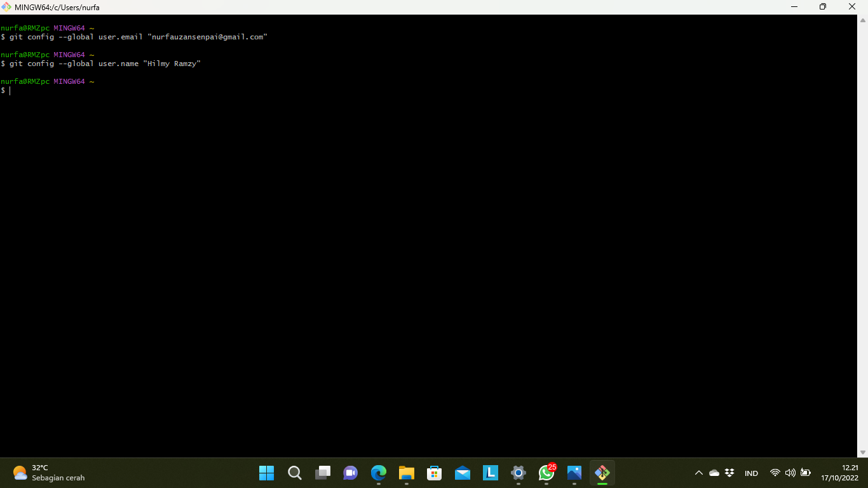
Task: Open the OneDrive cloud tray icon
Action: click(714, 473)
